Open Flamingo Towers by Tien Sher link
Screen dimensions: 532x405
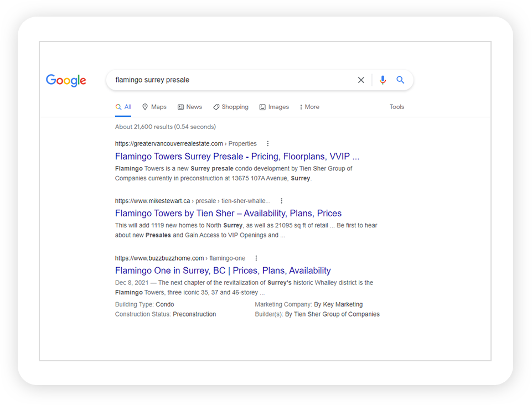click(x=228, y=214)
